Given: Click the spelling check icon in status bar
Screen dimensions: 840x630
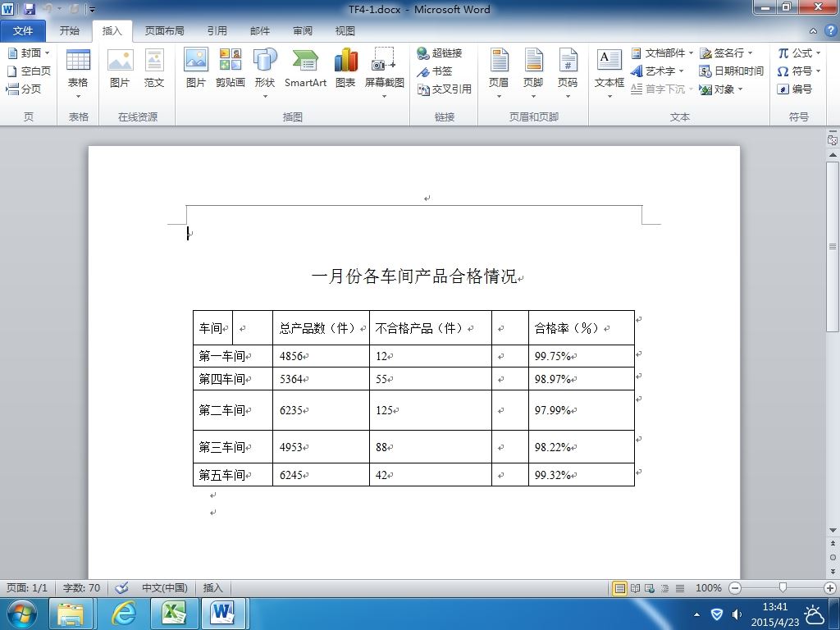Looking at the screenshot, I should click(122, 587).
